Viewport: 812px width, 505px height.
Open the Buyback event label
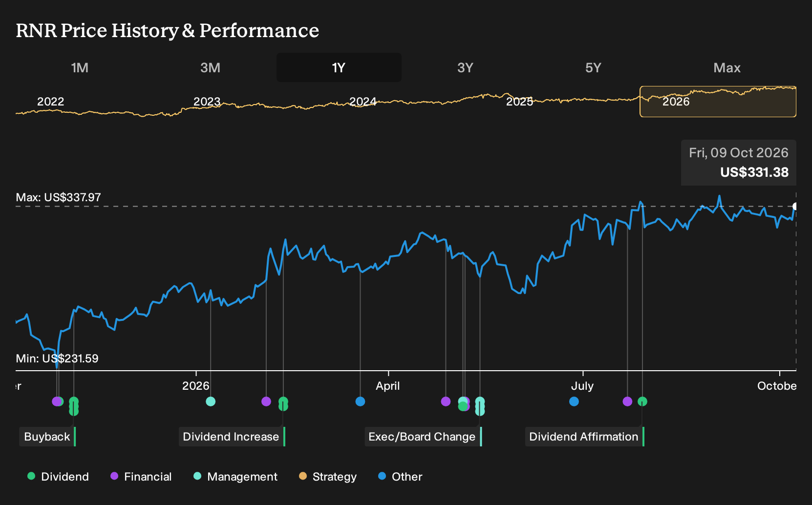coord(47,437)
